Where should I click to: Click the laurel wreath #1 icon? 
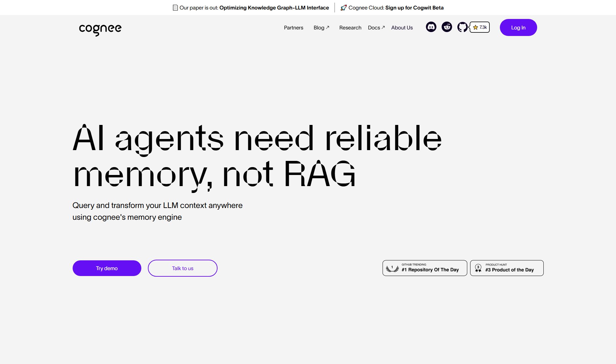392,268
